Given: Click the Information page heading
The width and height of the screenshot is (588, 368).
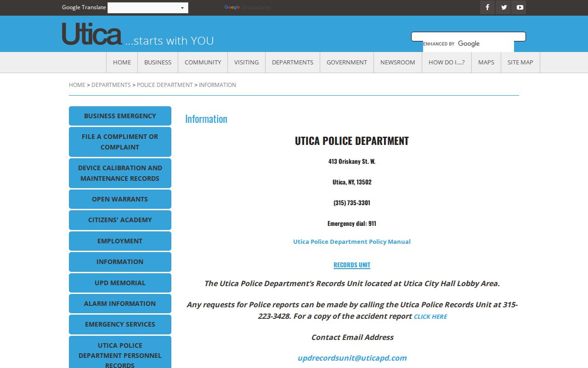Looking at the screenshot, I should pos(206,119).
